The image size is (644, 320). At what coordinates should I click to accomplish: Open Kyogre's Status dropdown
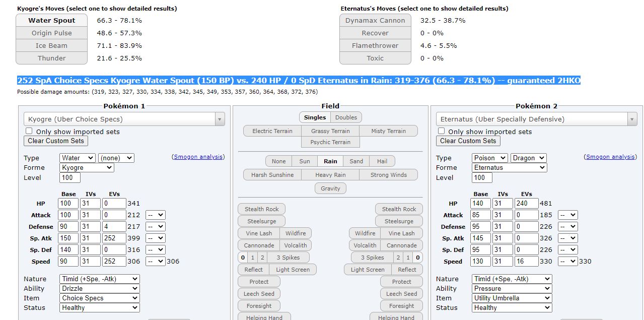(x=99, y=307)
